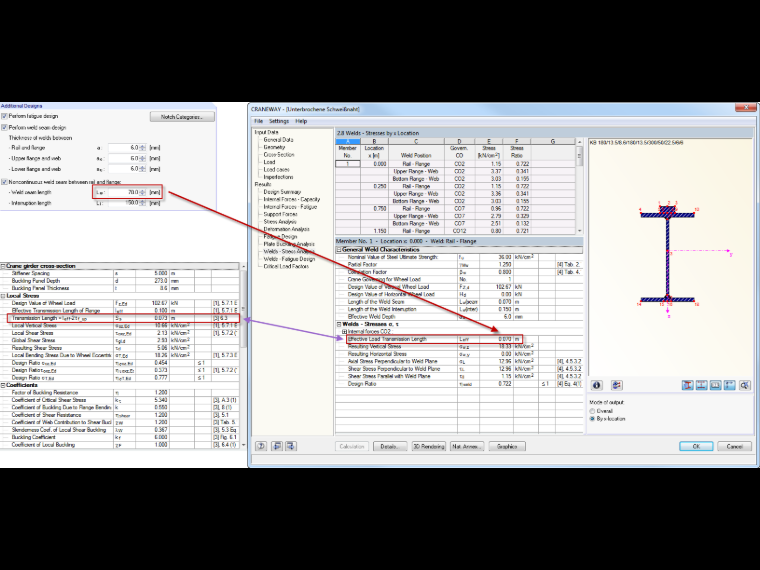The image size is (760, 570).
Task: Open the help icon in CRANEWAY footer
Action: click(261, 446)
